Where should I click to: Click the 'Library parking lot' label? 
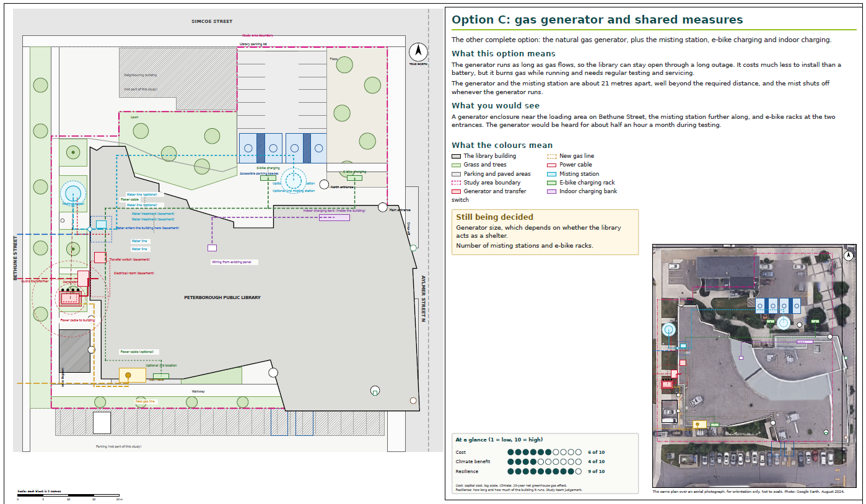[x=254, y=45]
